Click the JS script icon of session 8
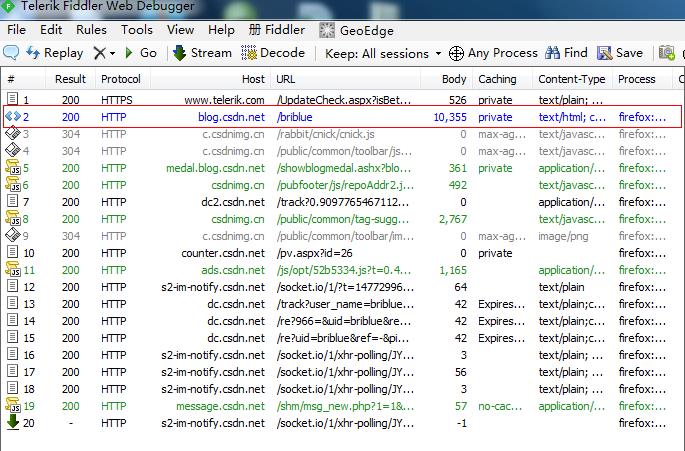The height and width of the screenshot is (451, 685). 13,218
